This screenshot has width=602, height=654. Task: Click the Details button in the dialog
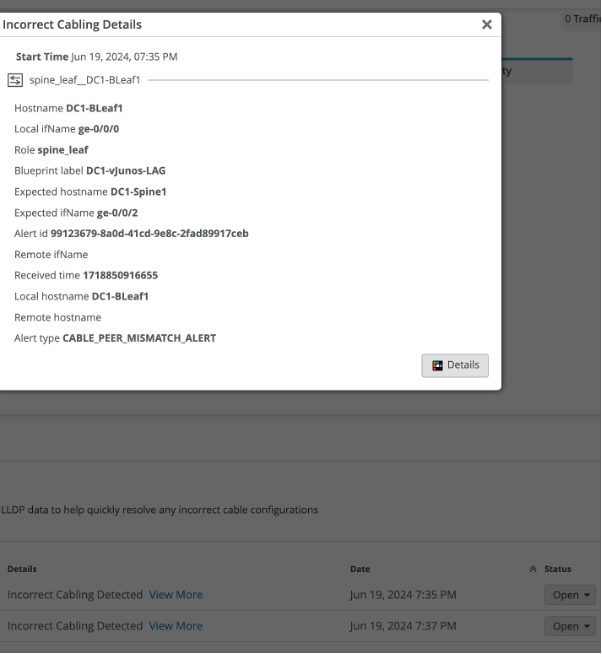455,365
